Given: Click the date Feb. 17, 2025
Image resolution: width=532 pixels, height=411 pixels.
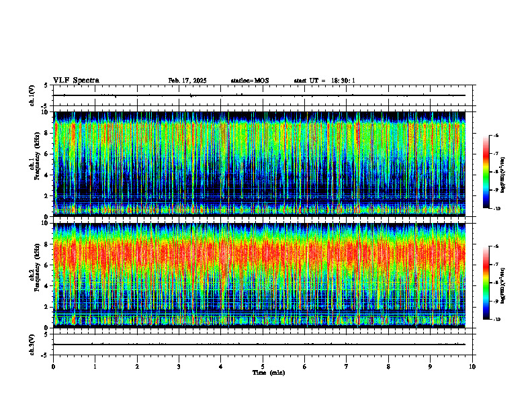Looking at the screenshot, I should pos(187,81).
